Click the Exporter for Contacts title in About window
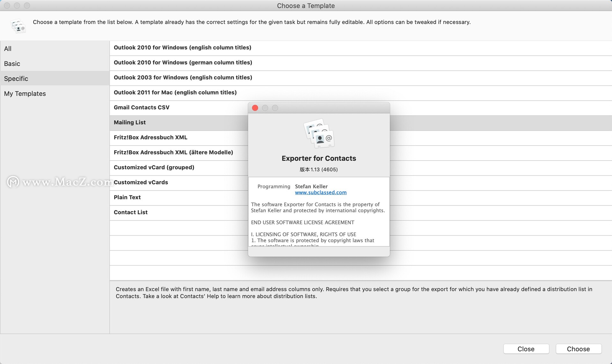 319,158
